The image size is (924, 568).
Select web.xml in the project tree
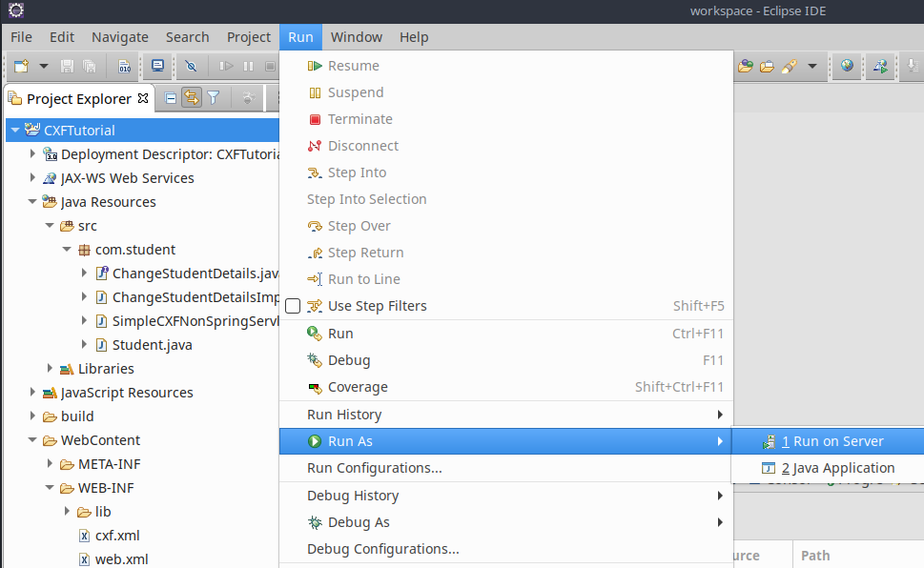coord(119,559)
